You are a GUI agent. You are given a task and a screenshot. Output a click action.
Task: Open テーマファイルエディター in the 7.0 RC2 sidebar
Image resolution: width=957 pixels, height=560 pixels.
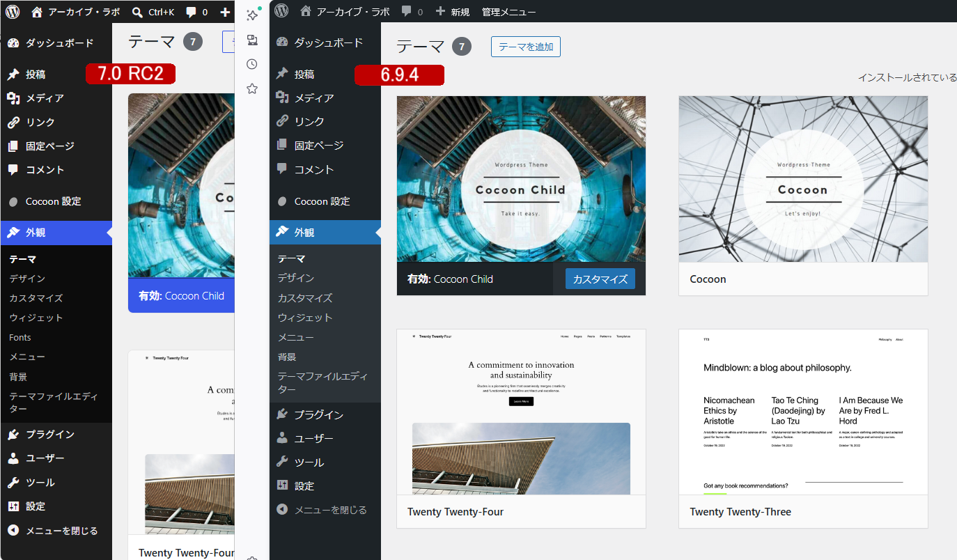54,403
